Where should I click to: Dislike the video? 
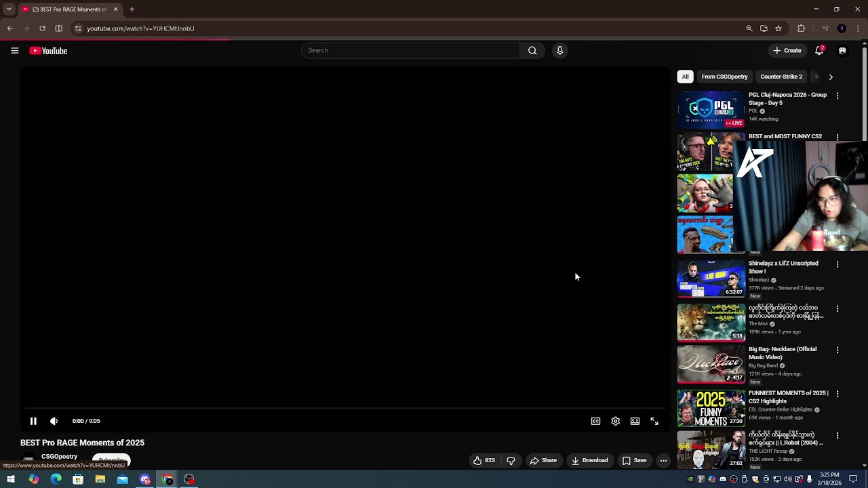click(511, 460)
